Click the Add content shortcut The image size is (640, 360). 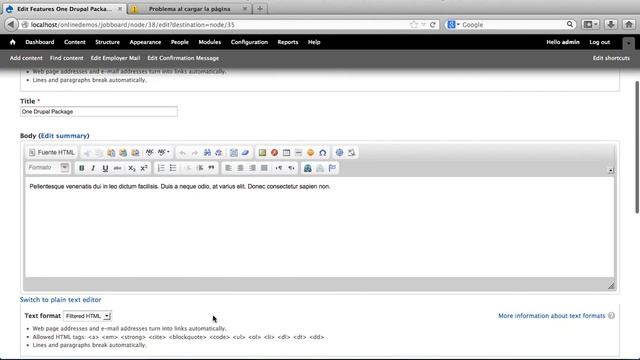[x=26, y=58]
